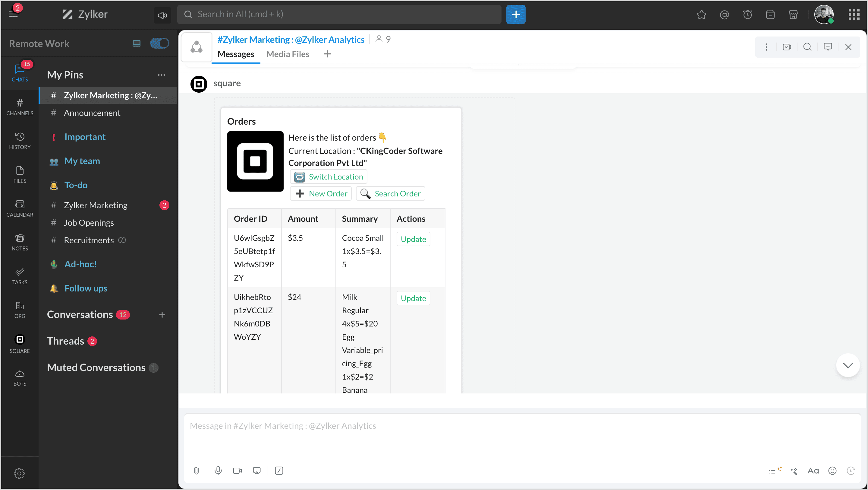
Task: Open channel more options vertical dots
Action: coord(766,47)
